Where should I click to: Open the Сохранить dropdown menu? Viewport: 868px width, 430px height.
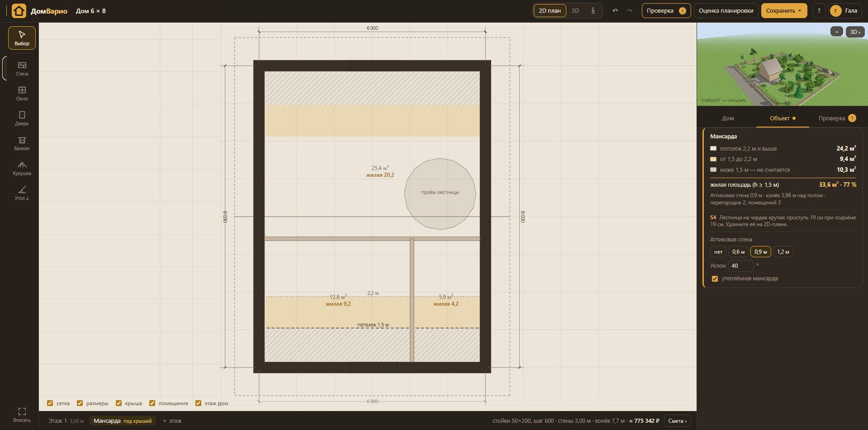point(784,11)
